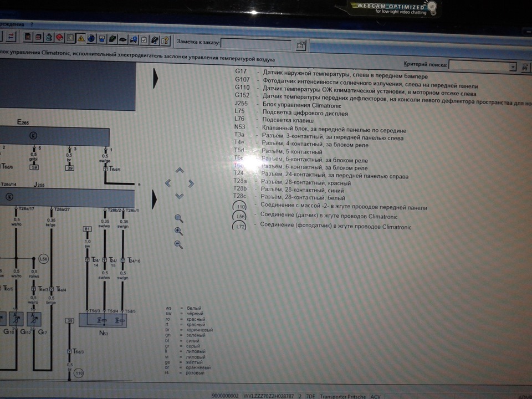Click order number 9000000002 in status bar
532x399 pixels.
click(226, 396)
